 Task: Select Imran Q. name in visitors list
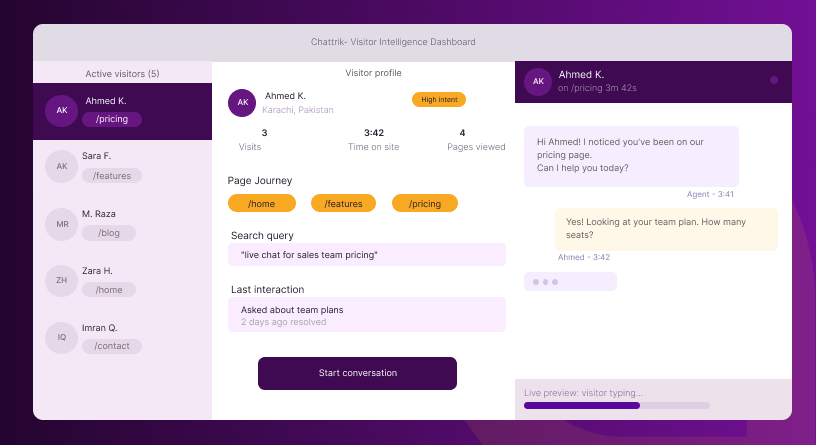[99, 328]
